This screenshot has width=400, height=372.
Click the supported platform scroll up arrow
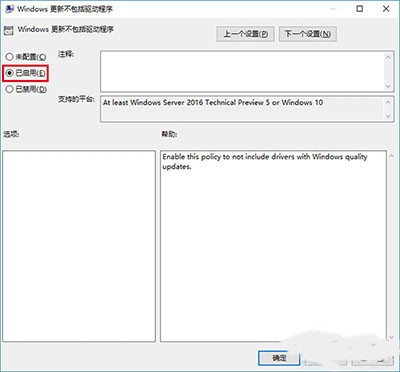[388, 102]
